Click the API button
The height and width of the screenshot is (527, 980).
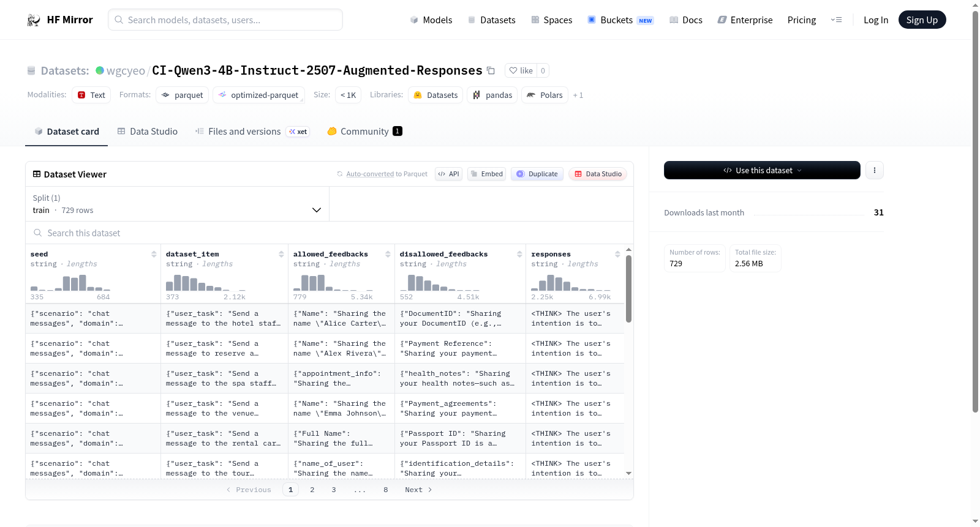(x=448, y=174)
